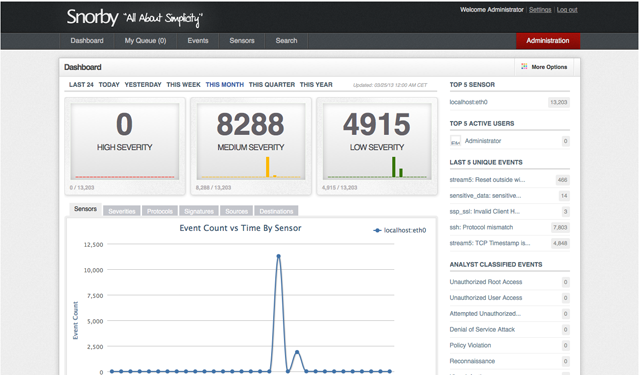Screen dimensions: 640x375
Task: Open the Signatures tab
Action: 199,211
